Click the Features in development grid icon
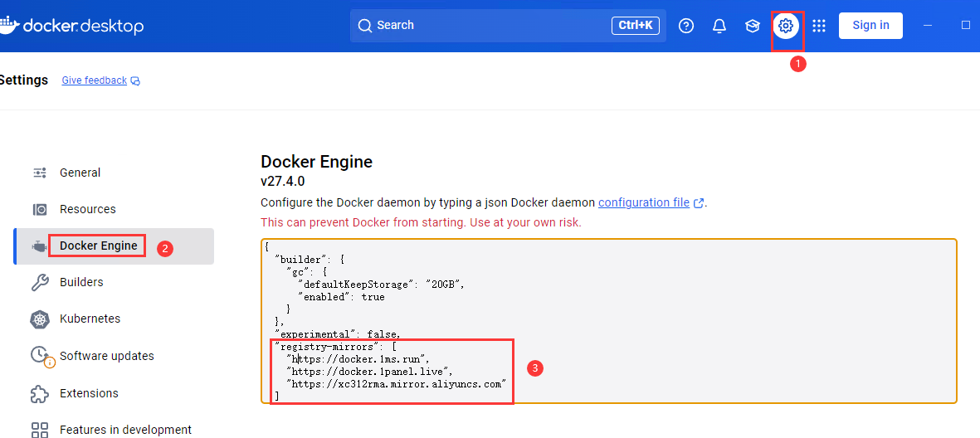The width and height of the screenshot is (980, 438). [x=39, y=430]
